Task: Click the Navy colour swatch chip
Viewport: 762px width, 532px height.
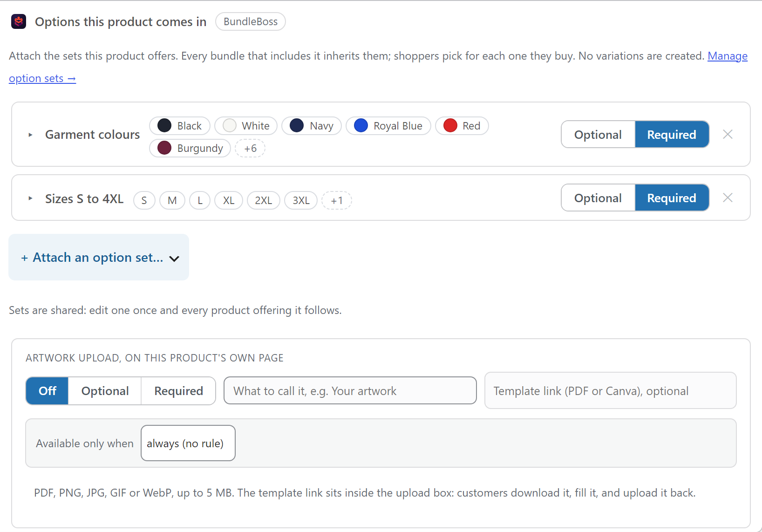Action: click(312, 126)
